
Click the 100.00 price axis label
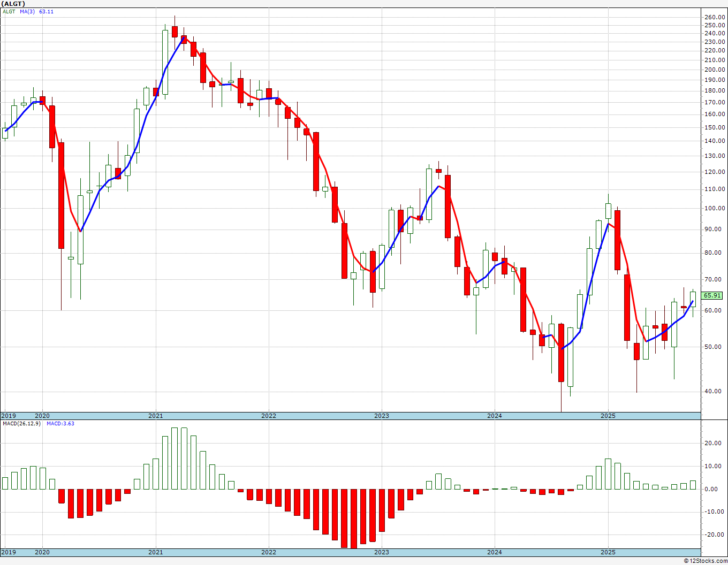715,208
